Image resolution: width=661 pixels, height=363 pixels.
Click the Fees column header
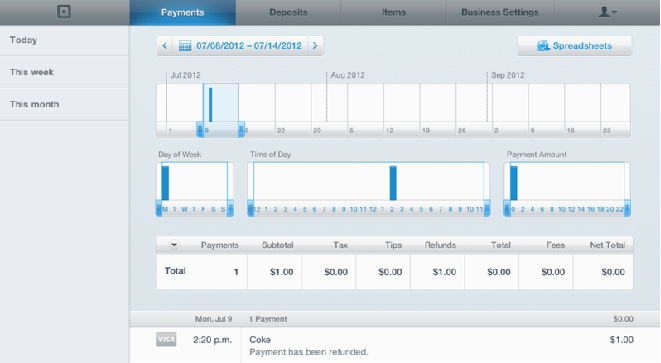click(556, 245)
